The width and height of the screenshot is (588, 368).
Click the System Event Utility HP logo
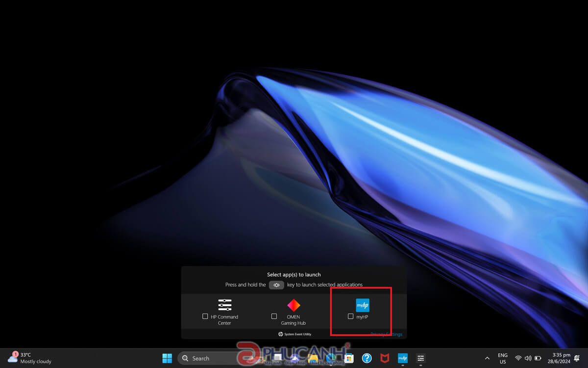pyautogui.click(x=281, y=334)
